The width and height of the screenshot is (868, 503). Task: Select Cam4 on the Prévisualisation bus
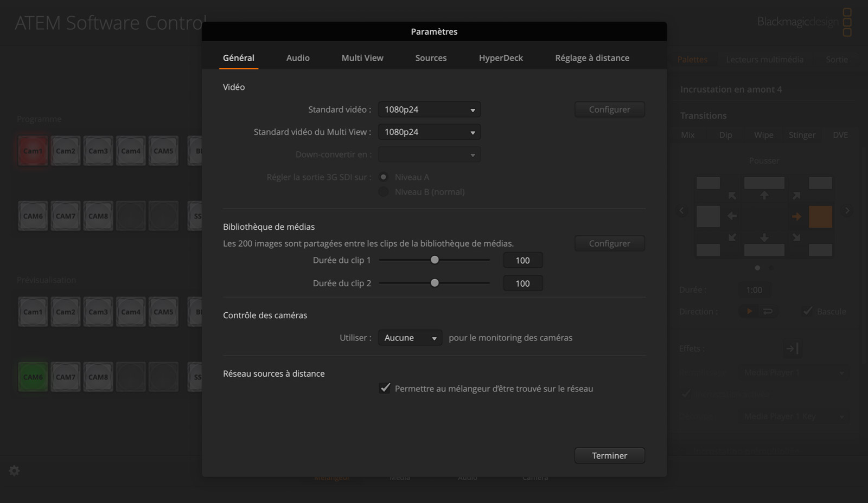point(131,312)
